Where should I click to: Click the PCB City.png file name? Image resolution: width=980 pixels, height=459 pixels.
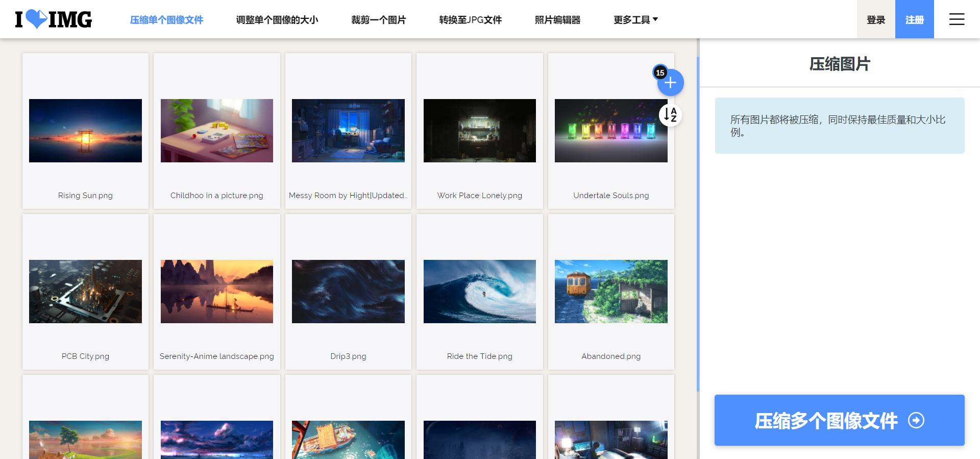(x=85, y=356)
